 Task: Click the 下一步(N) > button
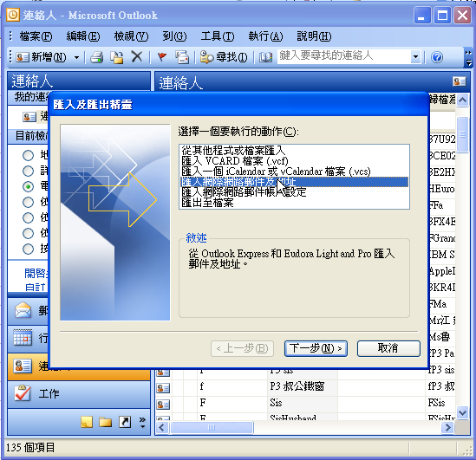[x=316, y=348]
